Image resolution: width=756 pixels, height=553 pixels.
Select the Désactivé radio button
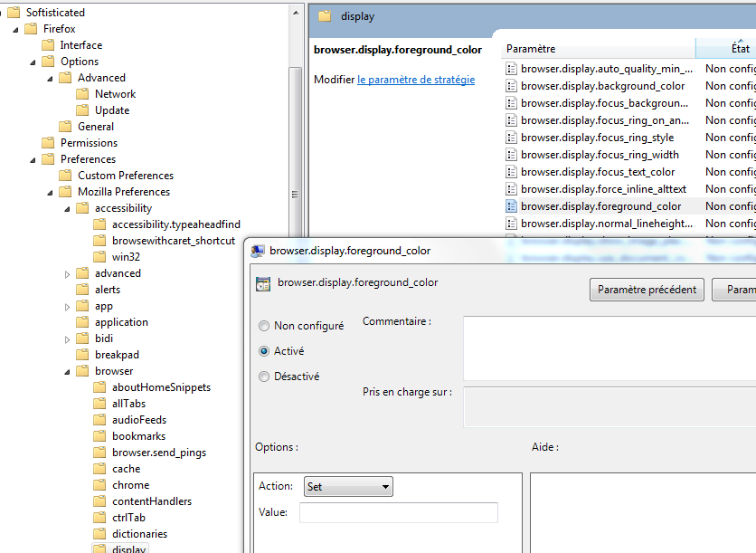coord(264,377)
